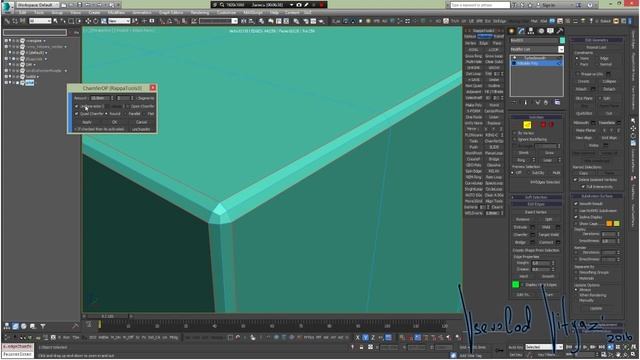The image size is (640, 360).
Task: Toggle the Snaps Toggle icon in main toolbar
Action: (162, 20)
